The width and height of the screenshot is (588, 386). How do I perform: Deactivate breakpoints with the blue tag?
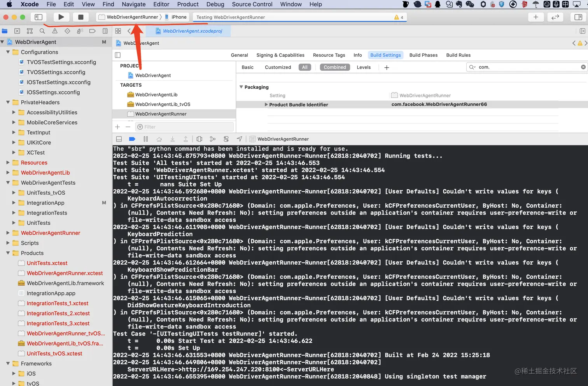pos(132,139)
